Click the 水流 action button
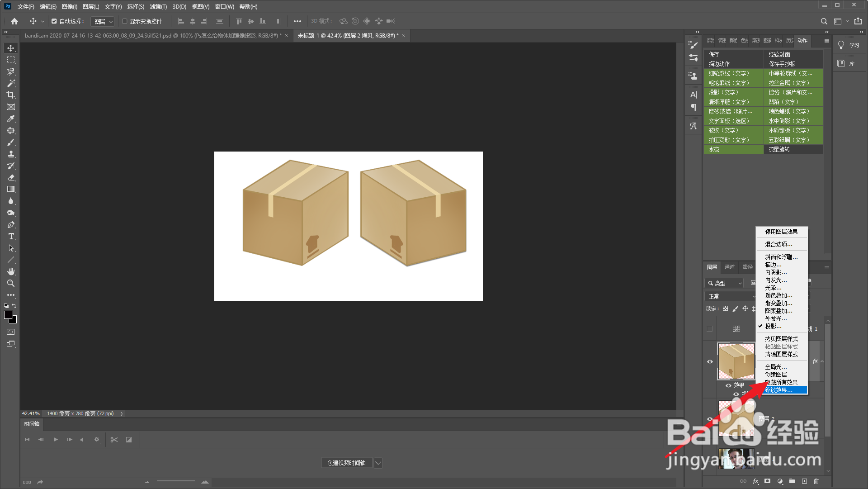The width and height of the screenshot is (868, 489). click(734, 149)
